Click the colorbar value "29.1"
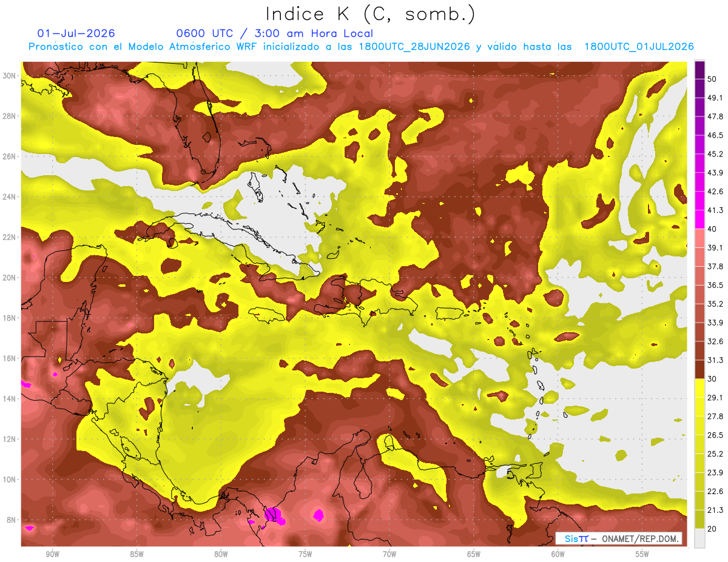The width and height of the screenshot is (728, 562). tap(715, 398)
